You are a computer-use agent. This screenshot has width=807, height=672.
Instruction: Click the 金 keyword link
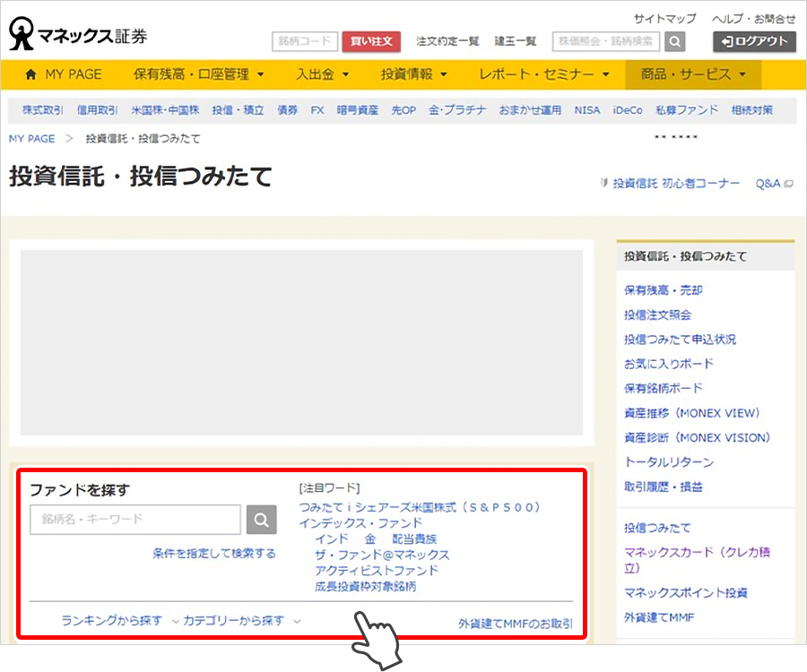click(x=370, y=539)
